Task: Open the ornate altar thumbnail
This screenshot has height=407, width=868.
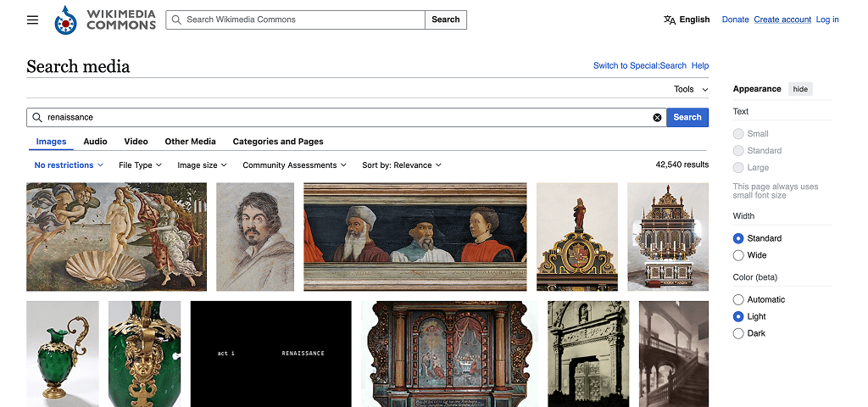Action: pyautogui.click(x=668, y=237)
